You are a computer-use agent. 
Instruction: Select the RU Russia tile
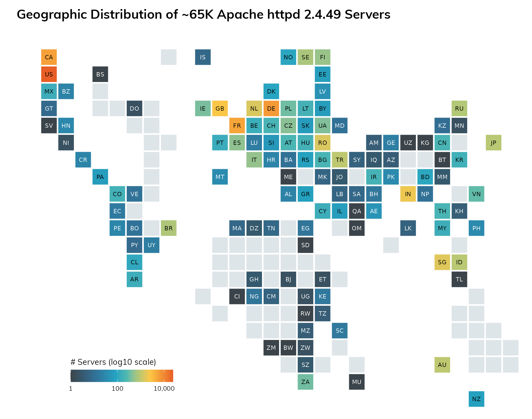tap(459, 108)
